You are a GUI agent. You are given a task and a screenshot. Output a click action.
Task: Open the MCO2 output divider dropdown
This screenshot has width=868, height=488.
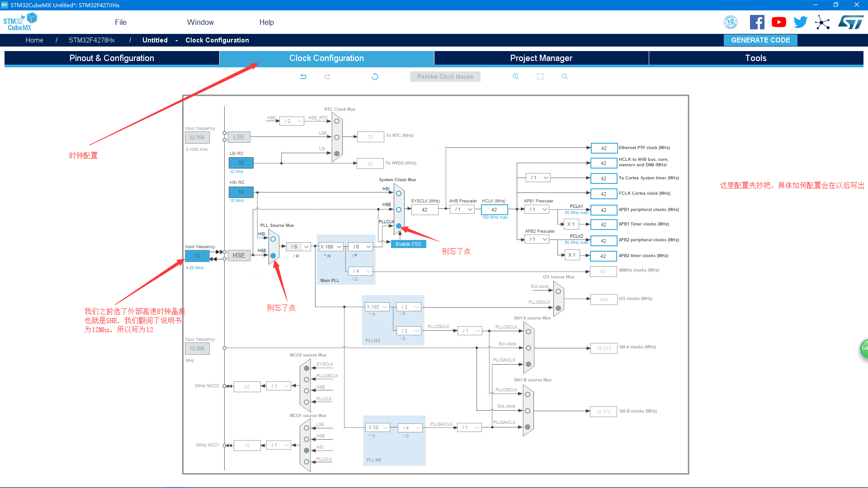(x=279, y=386)
